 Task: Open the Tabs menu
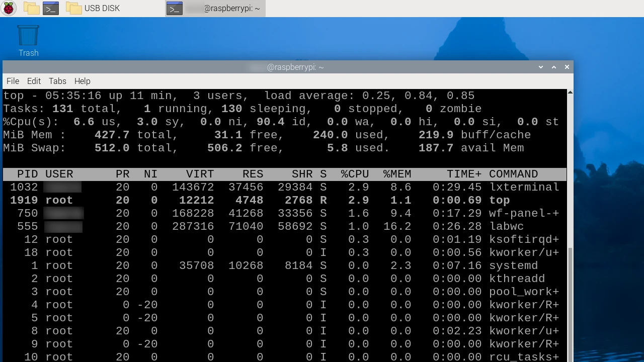tap(57, 81)
